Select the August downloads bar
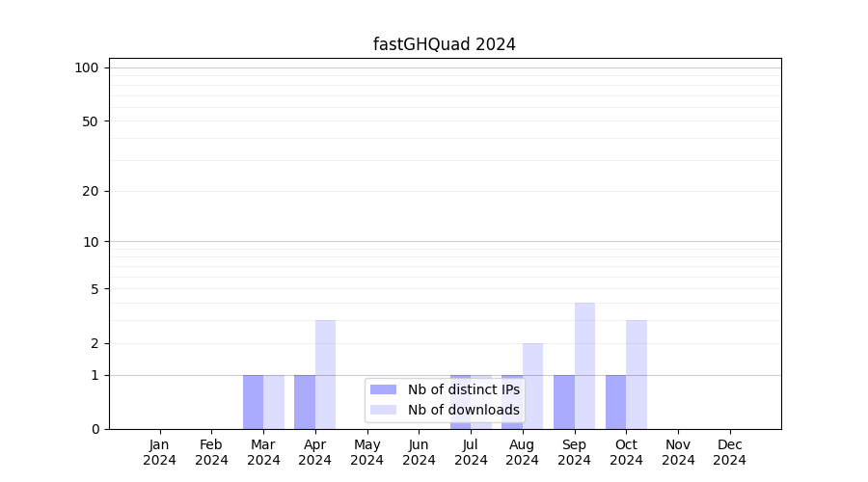The height and width of the screenshot is (482, 868). click(532, 386)
